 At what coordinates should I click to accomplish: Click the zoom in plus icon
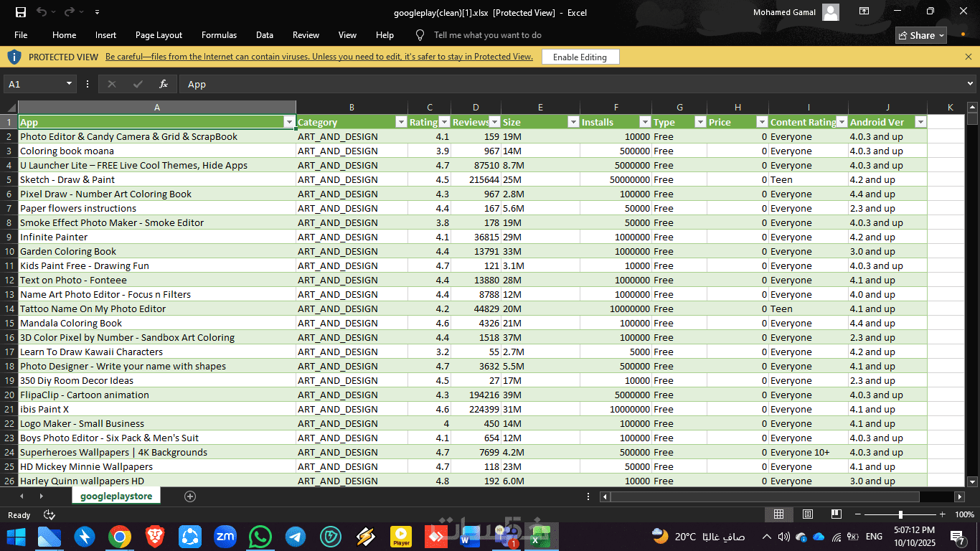pos(942,514)
